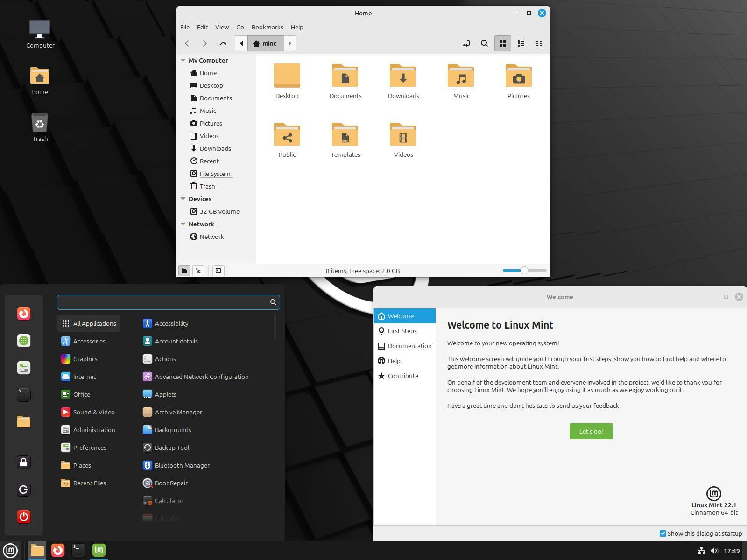Uncheck Show this dialog at startup
The width and height of the screenshot is (747, 560).
(x=662, y=533)
